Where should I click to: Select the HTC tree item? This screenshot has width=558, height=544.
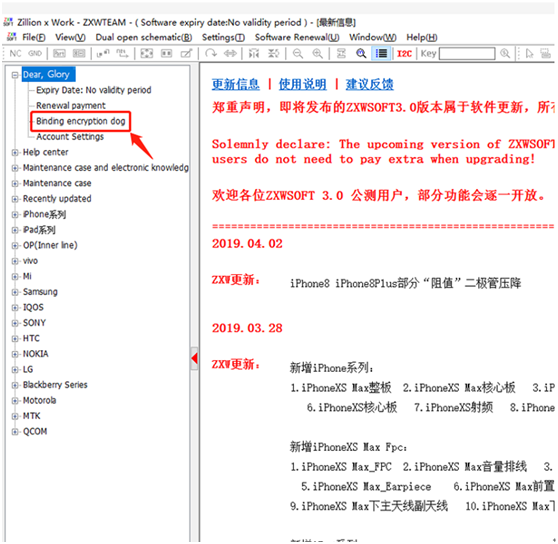[x=31, y=338]
